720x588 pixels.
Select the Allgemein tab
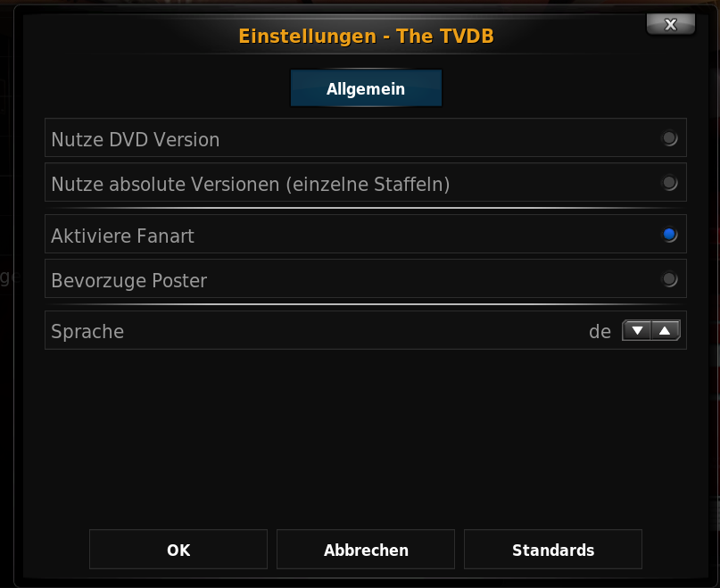pos(366,88)
